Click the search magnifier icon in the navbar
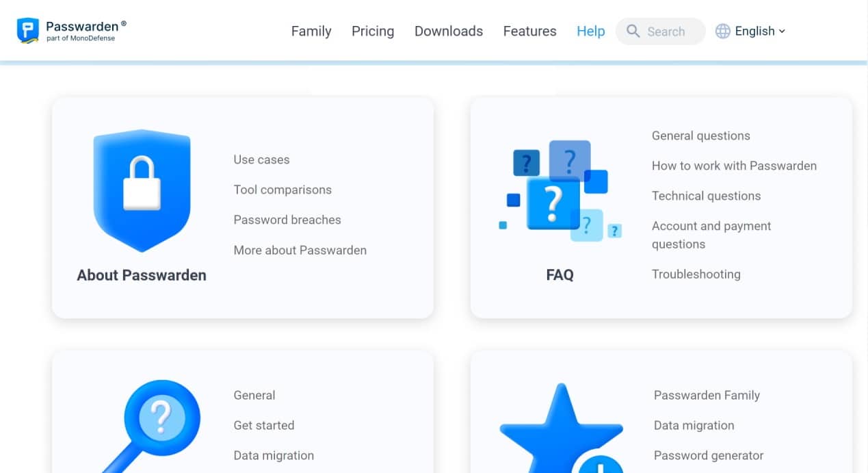 pyautogui.click(x=633, y=31)
